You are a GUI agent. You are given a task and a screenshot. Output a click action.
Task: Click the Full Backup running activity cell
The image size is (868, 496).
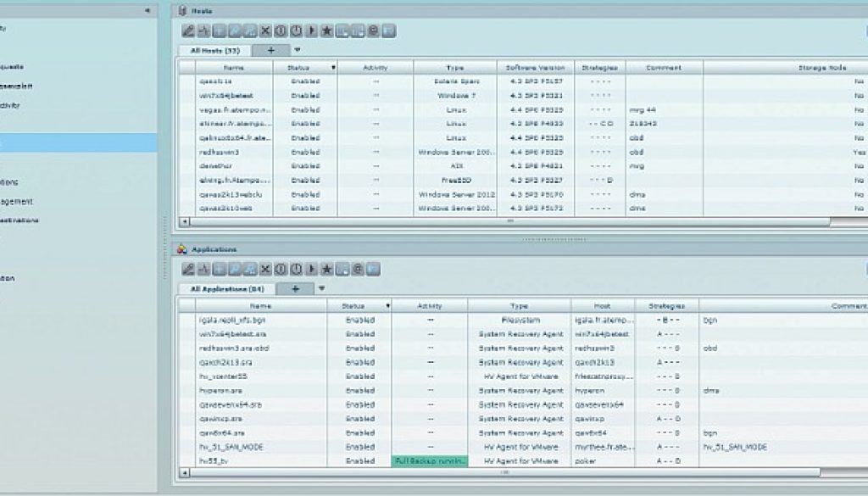[429, 461]
